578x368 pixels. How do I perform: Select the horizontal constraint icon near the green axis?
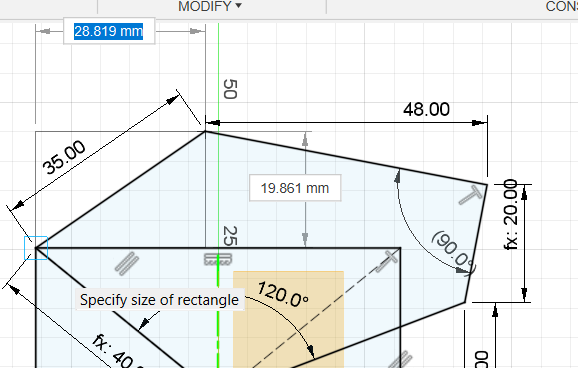pos(218,259)
